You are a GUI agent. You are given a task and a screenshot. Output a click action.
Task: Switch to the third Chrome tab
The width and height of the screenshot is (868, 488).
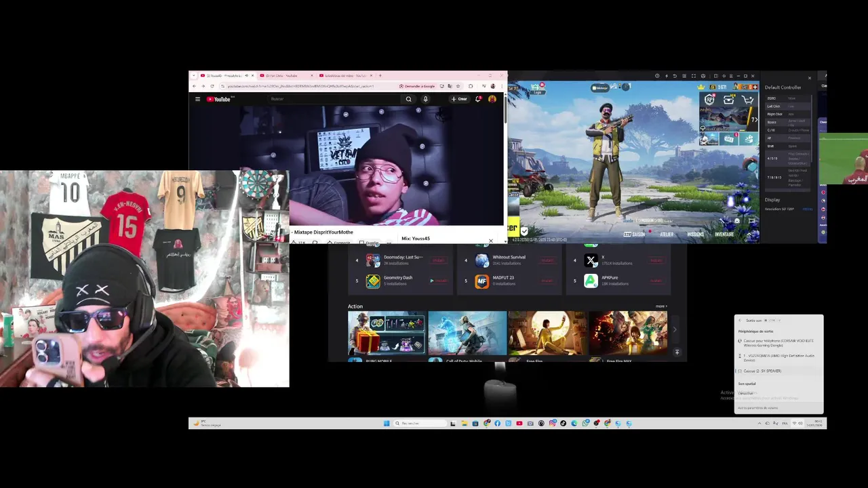pyautogui.click(x=344, y=76)
